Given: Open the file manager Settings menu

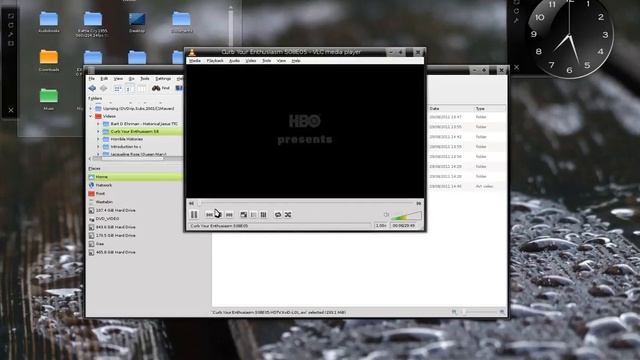Looking at the screenshot, I should point(163,78).
